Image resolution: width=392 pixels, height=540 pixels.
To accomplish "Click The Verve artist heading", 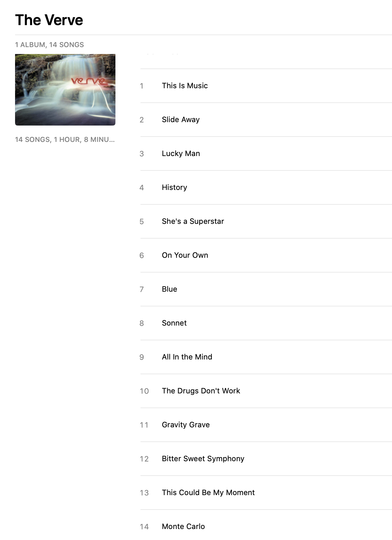I will coord(49,20).
